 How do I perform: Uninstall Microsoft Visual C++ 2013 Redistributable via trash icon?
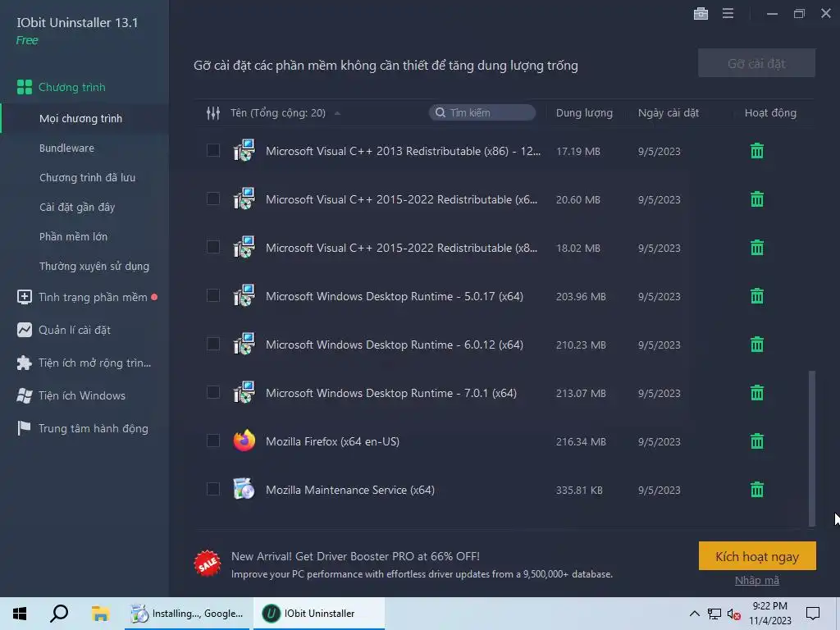tap(756, 151)
